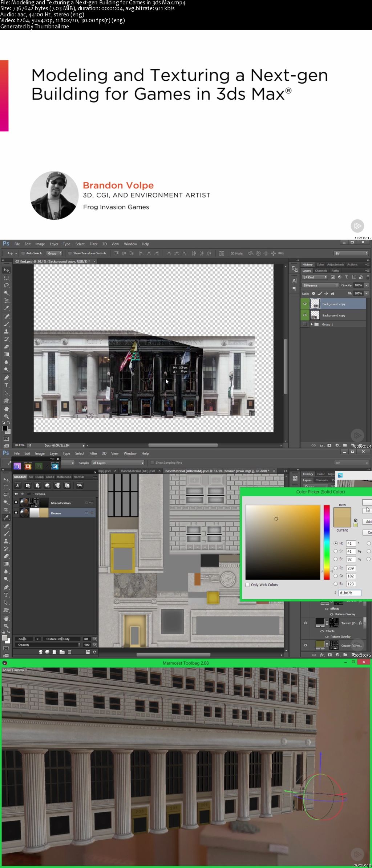372x868 pixels.
Task: Select the Zoom tool in 02_End.psd window
Action: coord(6,416)
